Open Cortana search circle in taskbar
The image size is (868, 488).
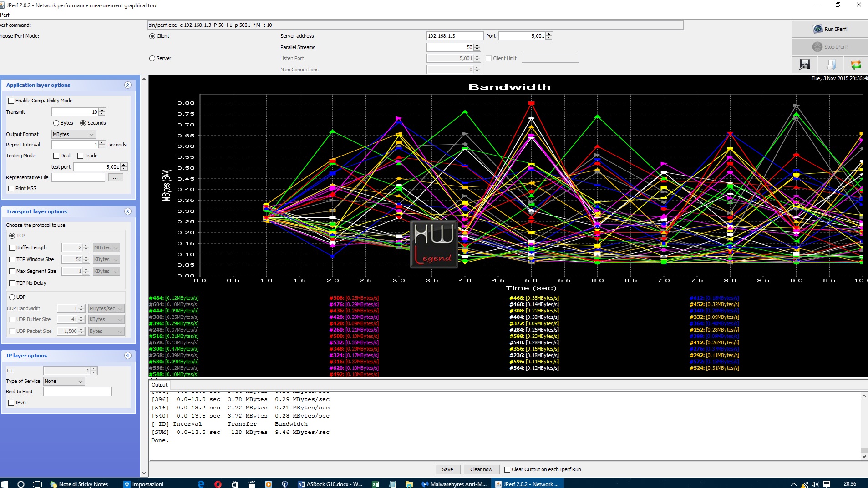coord(20,484)
